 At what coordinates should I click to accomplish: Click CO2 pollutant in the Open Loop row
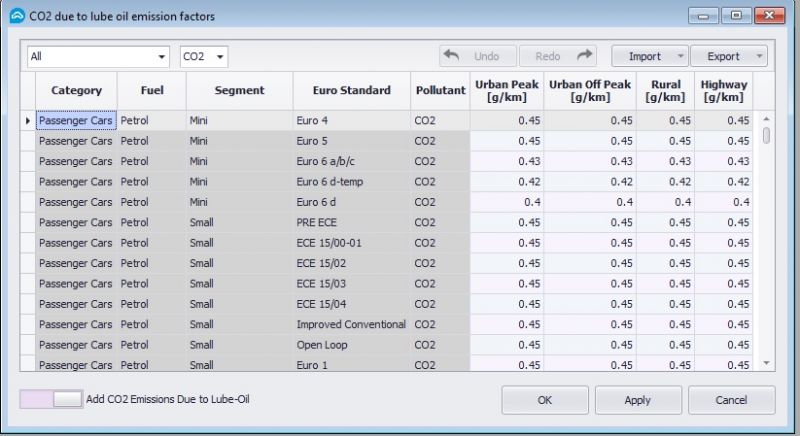tap(440, 345)
